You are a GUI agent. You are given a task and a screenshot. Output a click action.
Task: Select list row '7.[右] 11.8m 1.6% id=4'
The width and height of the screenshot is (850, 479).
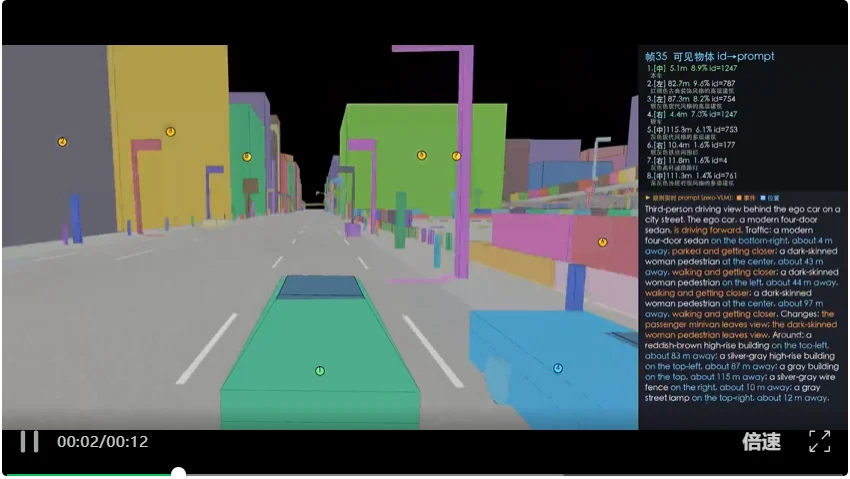687,160
